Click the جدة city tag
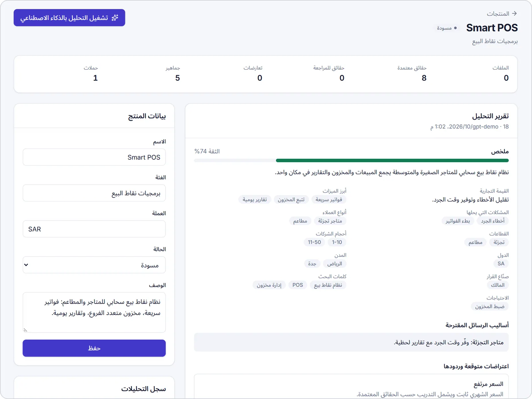 click(312, 264)
